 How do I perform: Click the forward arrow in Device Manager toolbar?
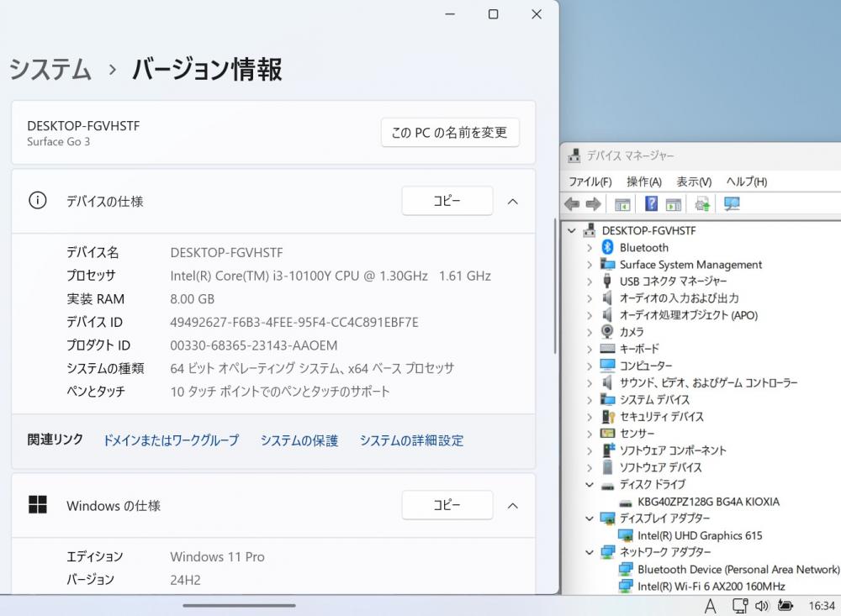(x=593, y=203)
